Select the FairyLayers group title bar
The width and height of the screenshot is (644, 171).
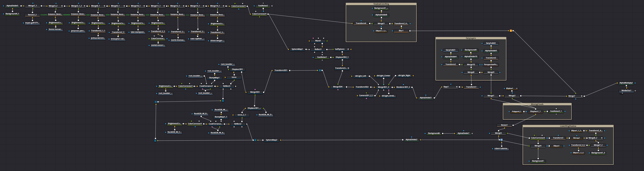coord(471,38)
